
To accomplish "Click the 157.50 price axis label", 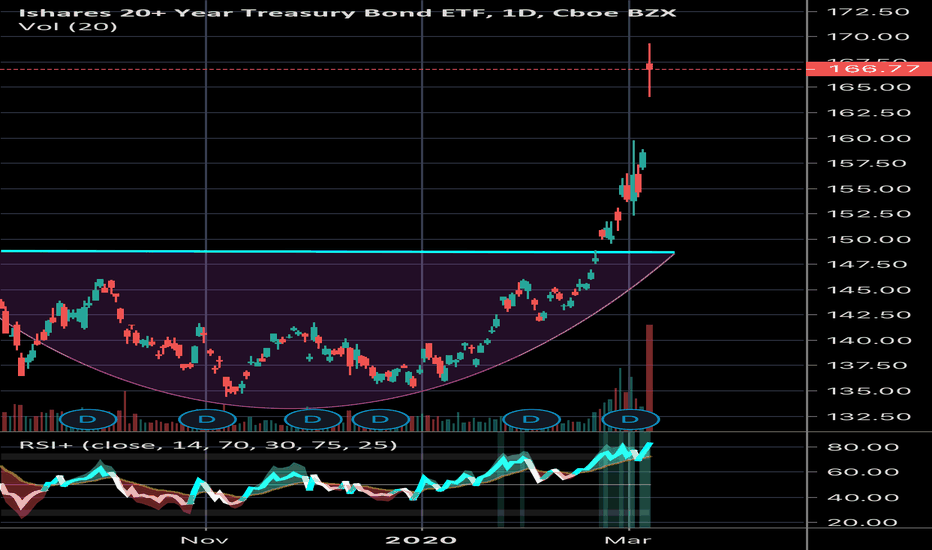I will tap(867, 164).
